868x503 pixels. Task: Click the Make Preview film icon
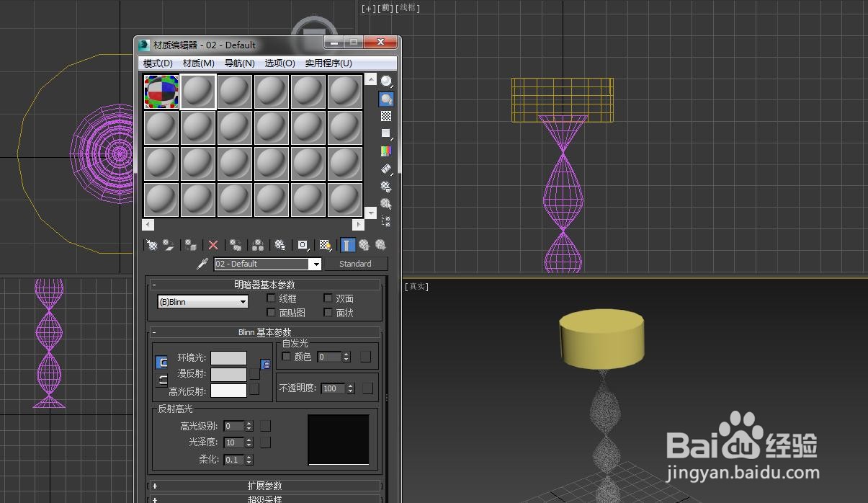click(x=386, y=169)
